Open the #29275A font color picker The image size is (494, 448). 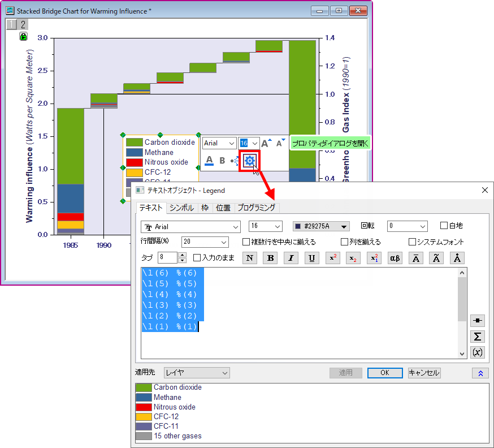pyautogui.click(x=321, y=226)
